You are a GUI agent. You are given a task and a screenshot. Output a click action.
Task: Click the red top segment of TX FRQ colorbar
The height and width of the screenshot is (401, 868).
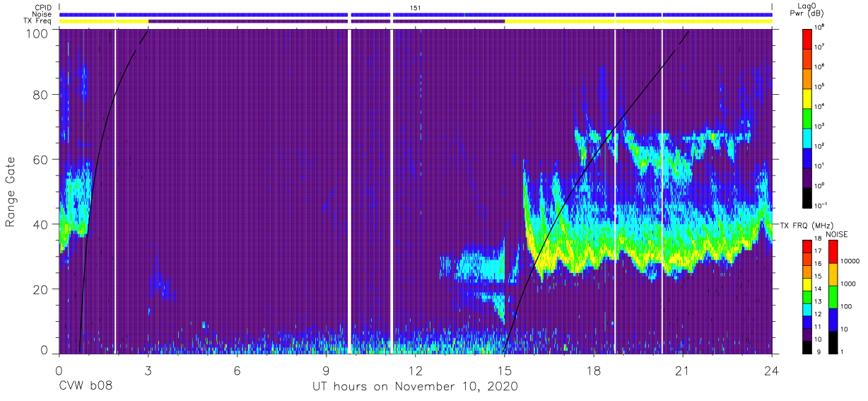tap(808, 246)
